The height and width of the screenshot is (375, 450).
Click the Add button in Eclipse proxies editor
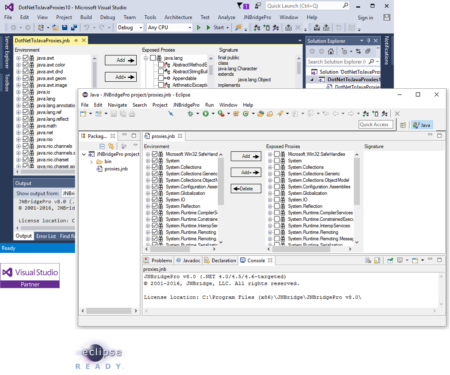[246, 156]
